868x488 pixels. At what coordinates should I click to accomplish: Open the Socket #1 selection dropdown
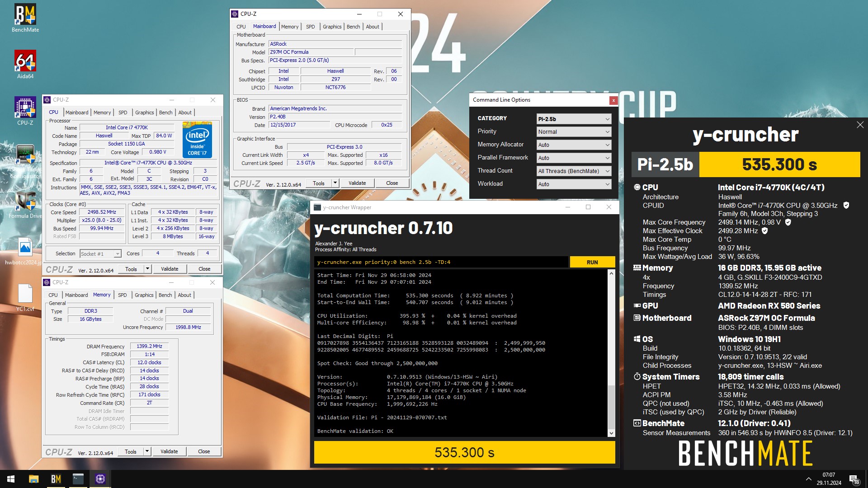click(100, 254)
